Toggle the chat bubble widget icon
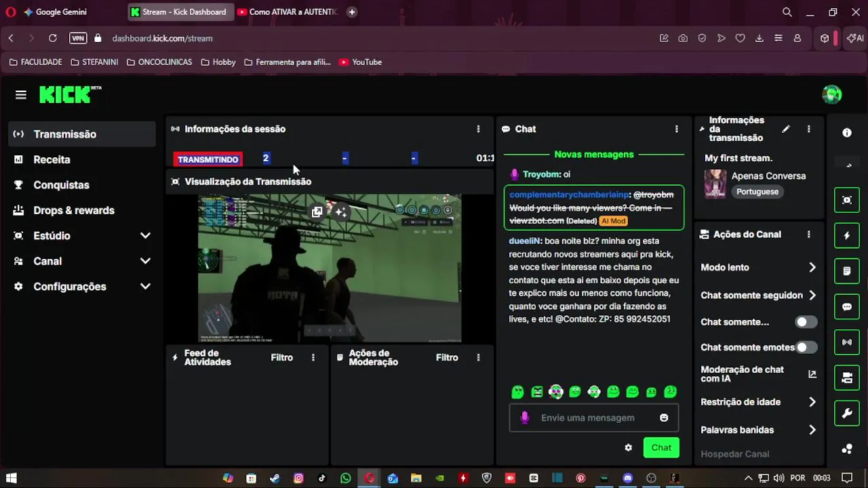868x488 pixels. pos(847,307)
